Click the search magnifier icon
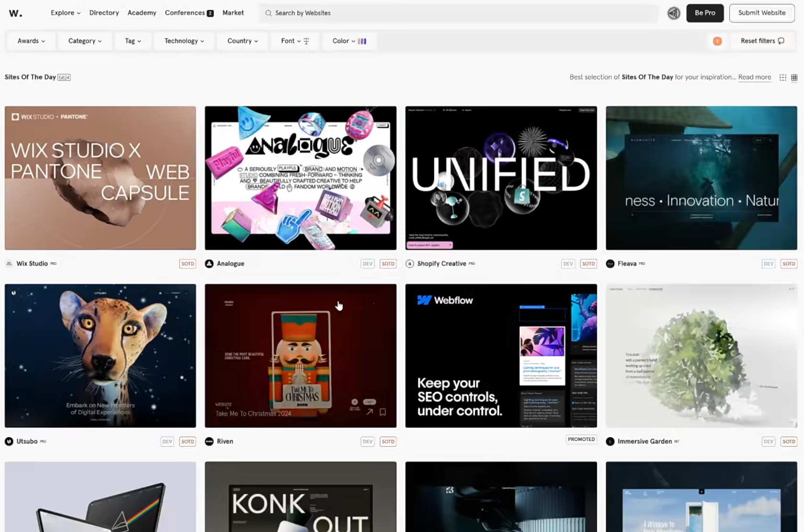804x532 pixels. click(268, 13)
